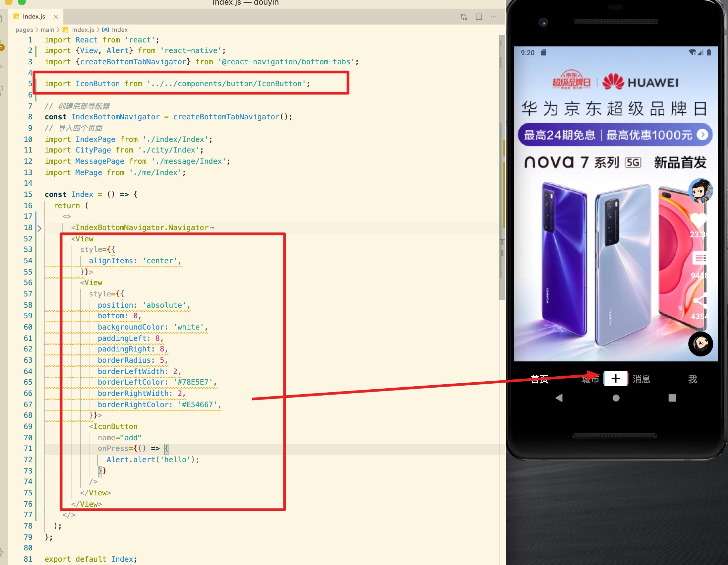Open the 消息 tab in the emulator
The width and height of the screenshot is (728, 565).
point(641,379)
